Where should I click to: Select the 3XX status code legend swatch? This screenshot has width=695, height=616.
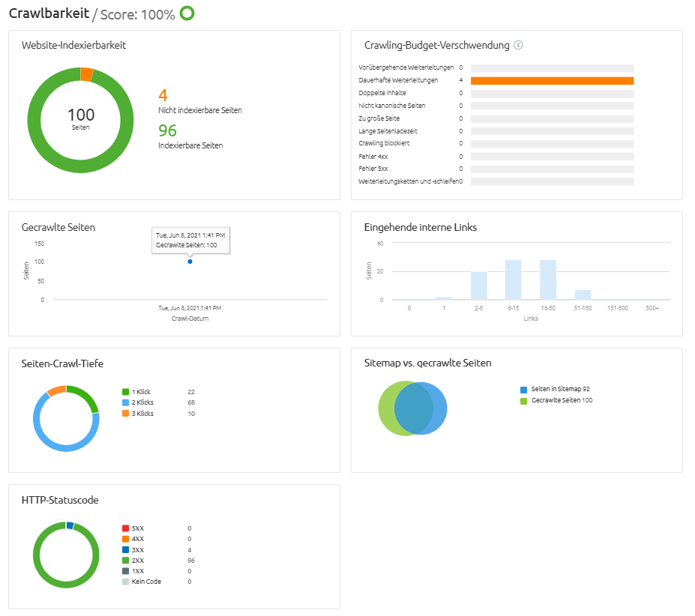point(125,549)
